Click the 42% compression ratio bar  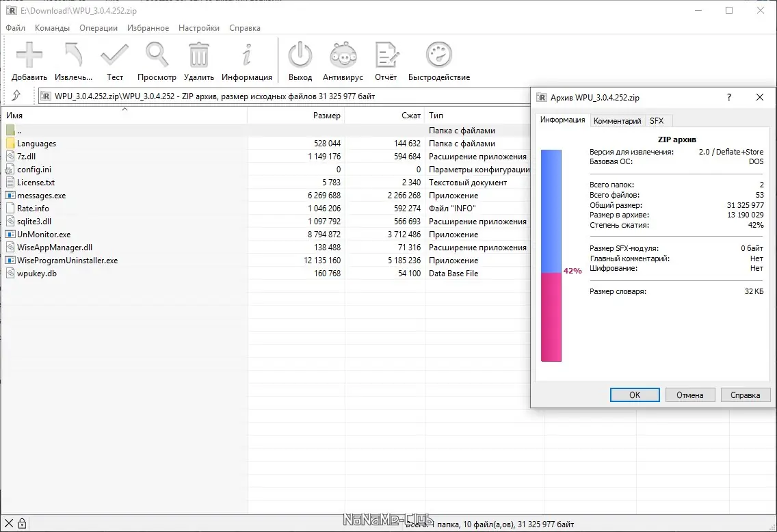point(551,256)
